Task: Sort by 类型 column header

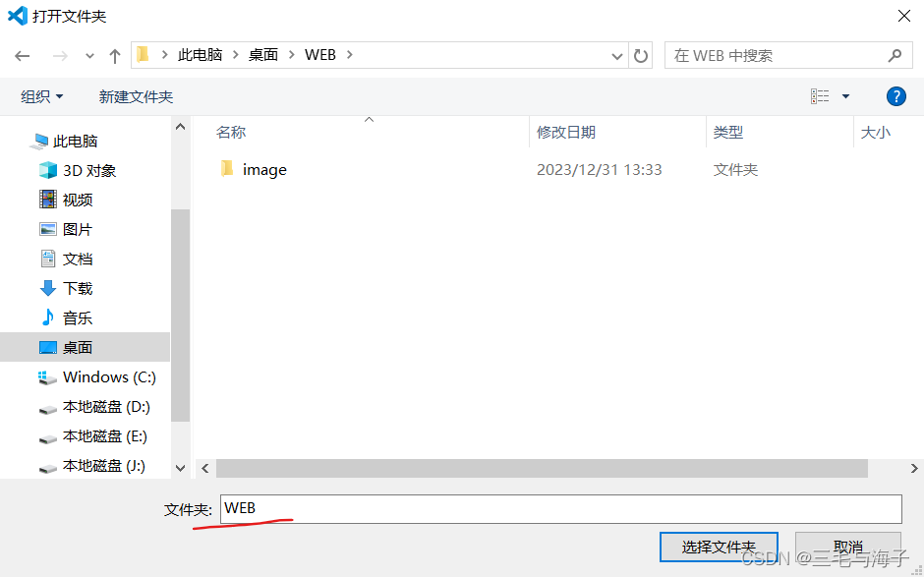Action: 728,132
